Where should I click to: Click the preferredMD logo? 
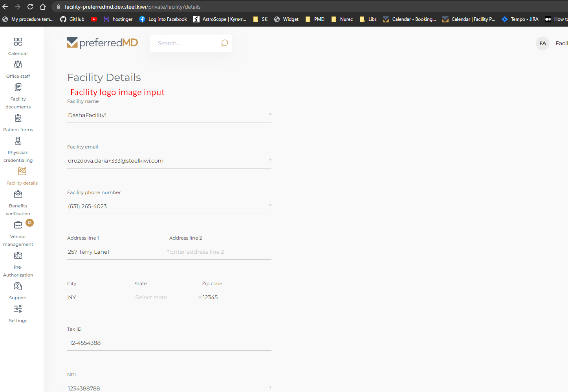tap(103, 43)
